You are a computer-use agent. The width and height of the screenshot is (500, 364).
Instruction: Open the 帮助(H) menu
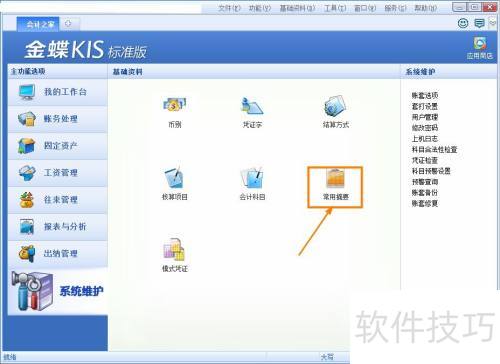pos(426,8)
